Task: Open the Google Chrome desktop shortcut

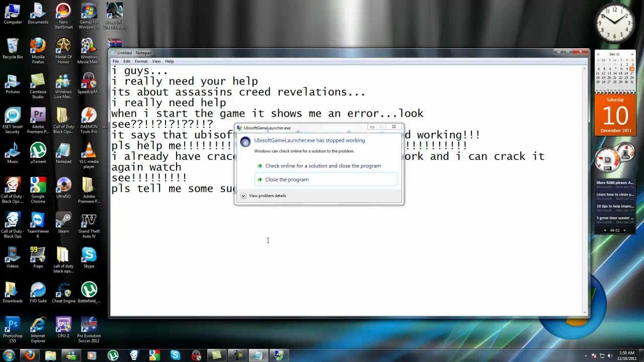Action: coord(38,190)
